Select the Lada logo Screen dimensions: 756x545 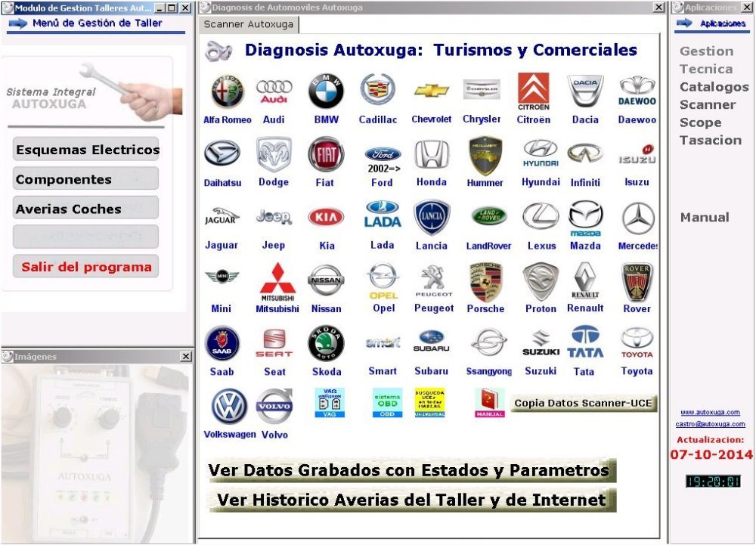383,215
